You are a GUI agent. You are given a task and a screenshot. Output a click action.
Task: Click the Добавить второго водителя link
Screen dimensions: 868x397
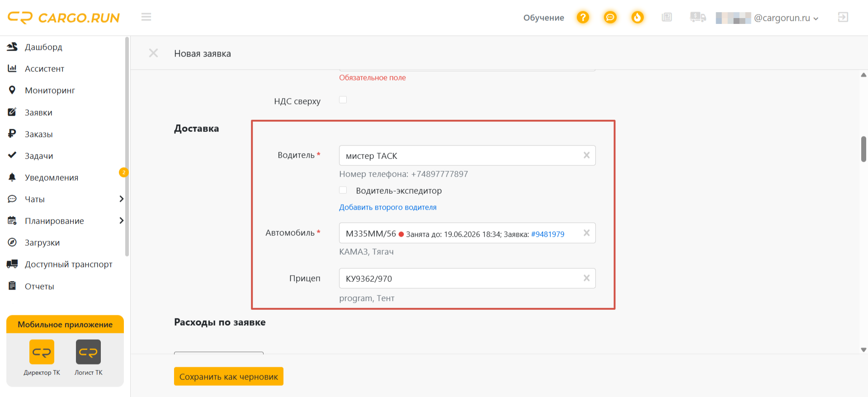pyautogui.click(x=388, y=207)
